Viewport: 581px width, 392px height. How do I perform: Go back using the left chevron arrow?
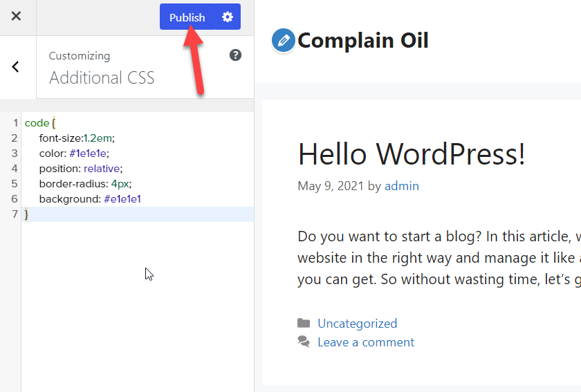(x=15, y=67)
